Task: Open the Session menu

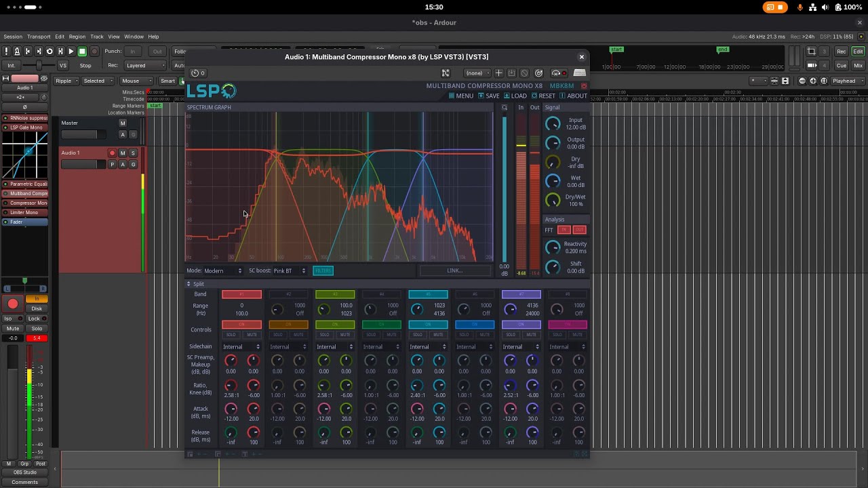Action: 13,37
